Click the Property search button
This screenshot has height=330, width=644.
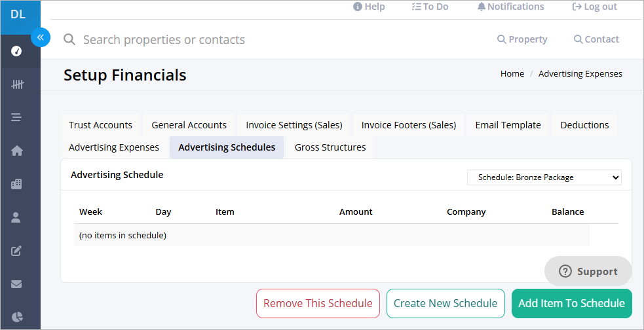pyautogui.click(x=522, y=39)
